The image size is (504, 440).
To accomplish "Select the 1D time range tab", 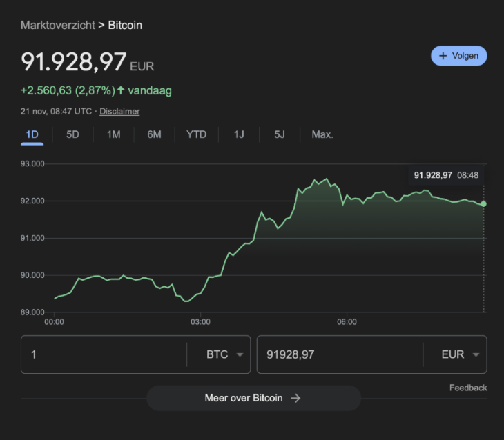I will tap(32, 134).
